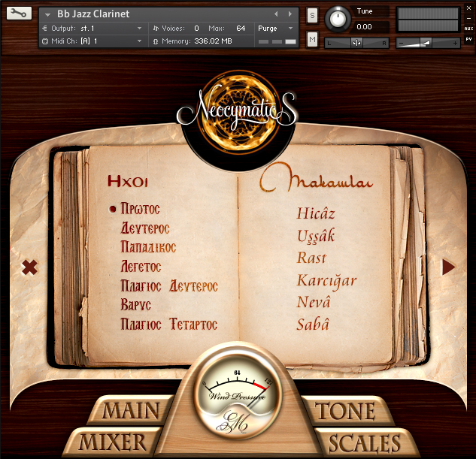This screenshot has width=476, height=459.
Task: Minimize instrument with minus icon
Action: coord(468,18)
